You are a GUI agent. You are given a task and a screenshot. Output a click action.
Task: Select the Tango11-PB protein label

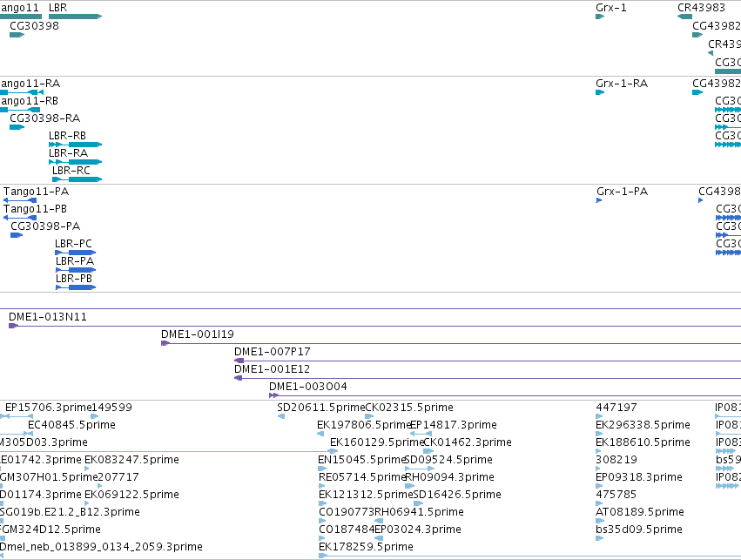(x=35, y=209)
